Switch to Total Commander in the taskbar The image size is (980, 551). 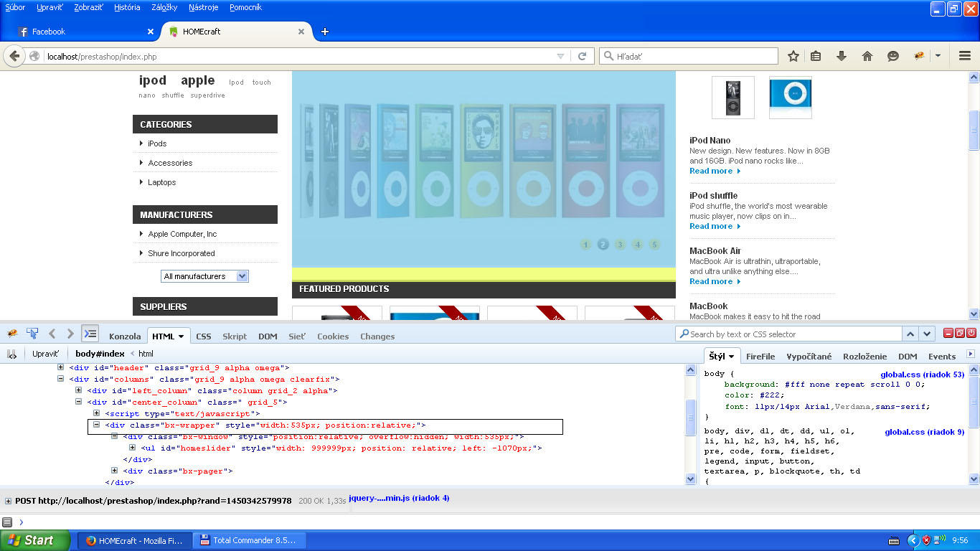coord(251,540)
